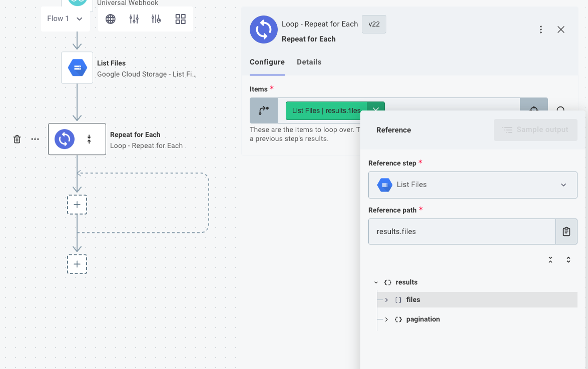Open the Flow 1 dropdown
The image size is (588, 369).
pos(65,18)
